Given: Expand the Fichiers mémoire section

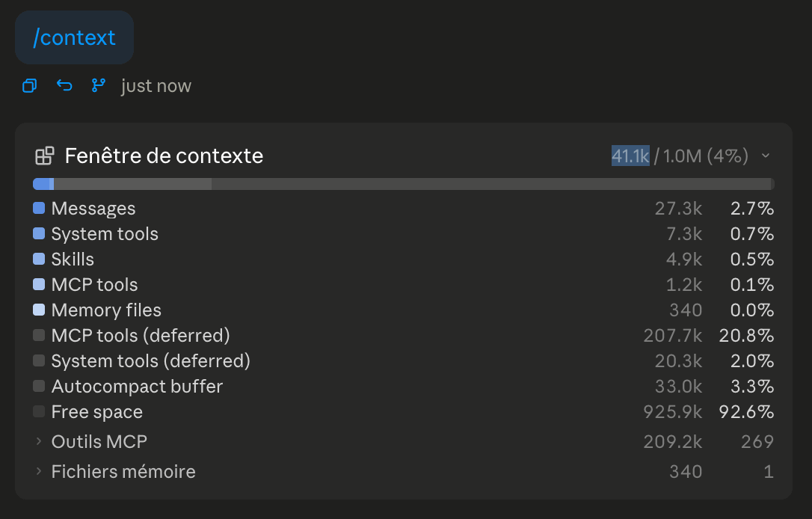Looking at the screenshot, I should coord(38,471).
